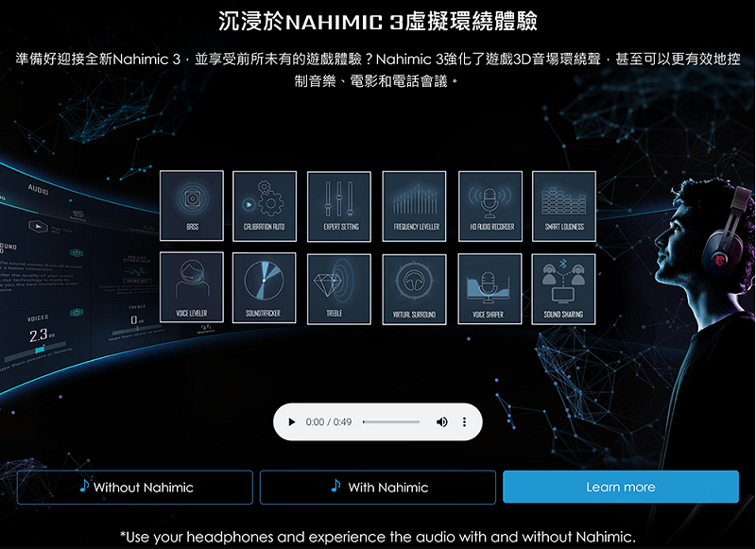Click the Treble diamond tile
Viewport: 756px width, 549px height.
click(x=339, y=289)
